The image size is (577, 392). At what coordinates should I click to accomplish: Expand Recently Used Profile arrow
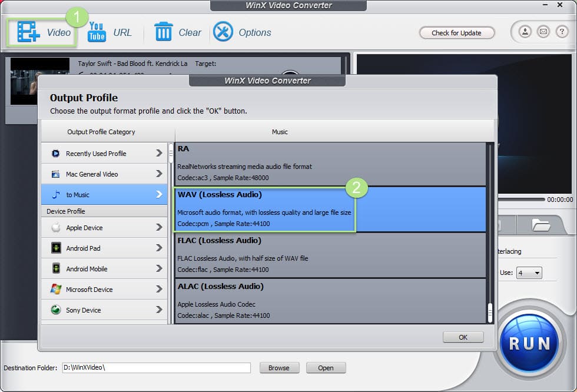[159, 154]
